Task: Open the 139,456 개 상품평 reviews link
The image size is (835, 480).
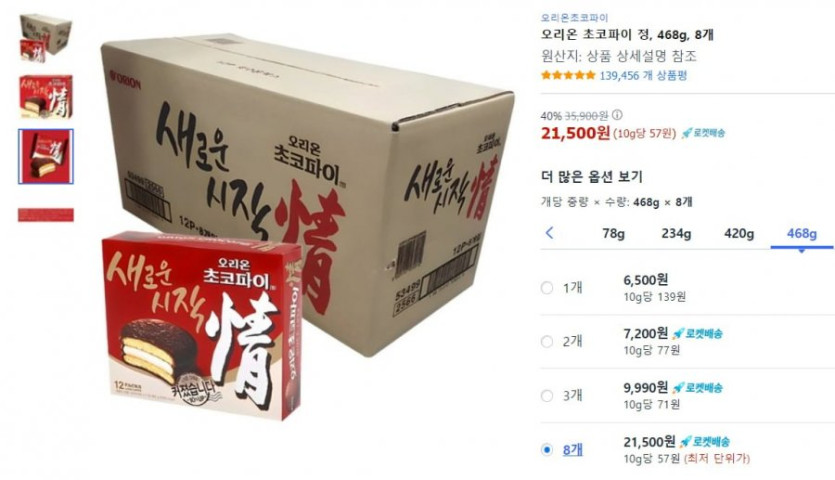Action: [643, 76]
